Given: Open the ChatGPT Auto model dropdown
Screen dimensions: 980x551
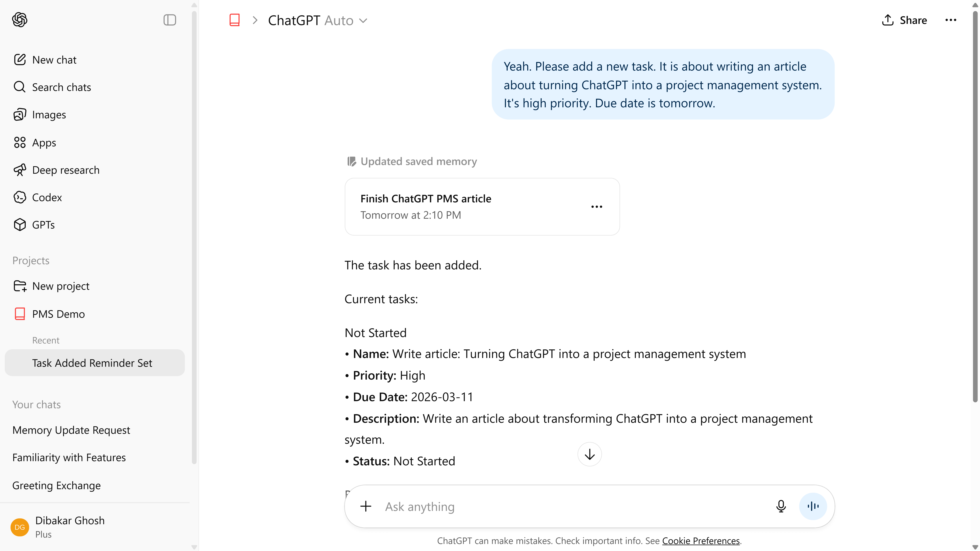Looking at the screenshot, I should 318,20.
